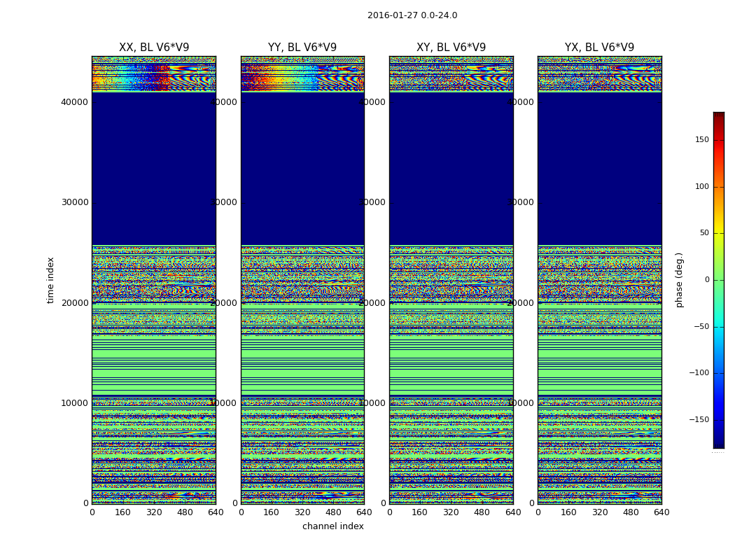
Task: Click the dark blue block in the YX panel
Action: point(599,168)
